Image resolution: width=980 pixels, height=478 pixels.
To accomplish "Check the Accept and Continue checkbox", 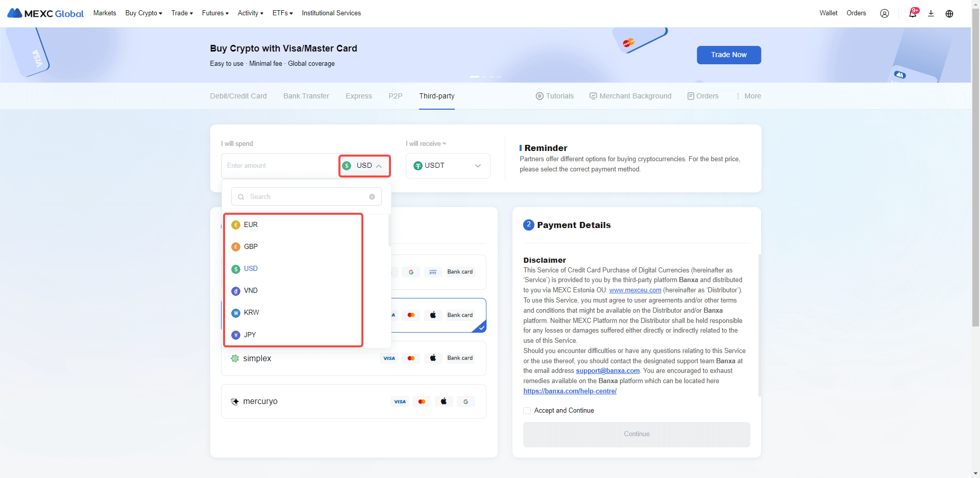I will [x=527, y=411].
